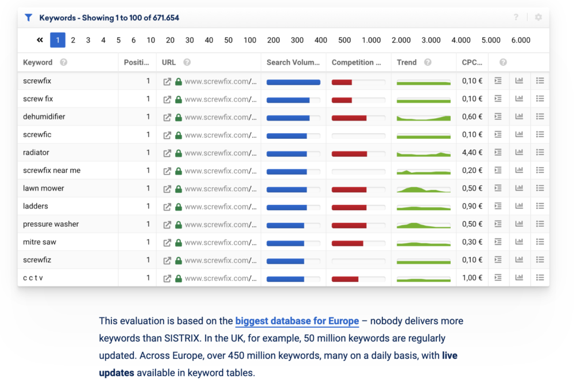Click trend sparkline for dehumidifier
The height and width of the screenshot is (388, 588).
click(x=424, y=118)
